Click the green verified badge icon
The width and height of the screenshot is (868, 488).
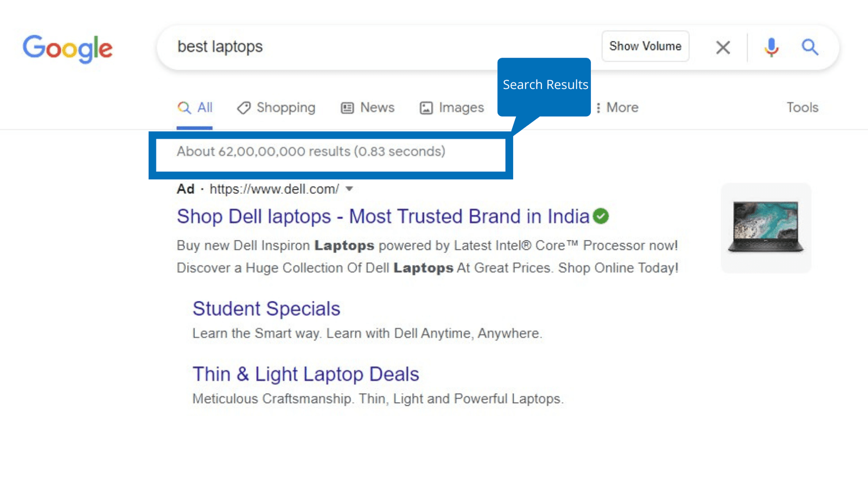601,216
